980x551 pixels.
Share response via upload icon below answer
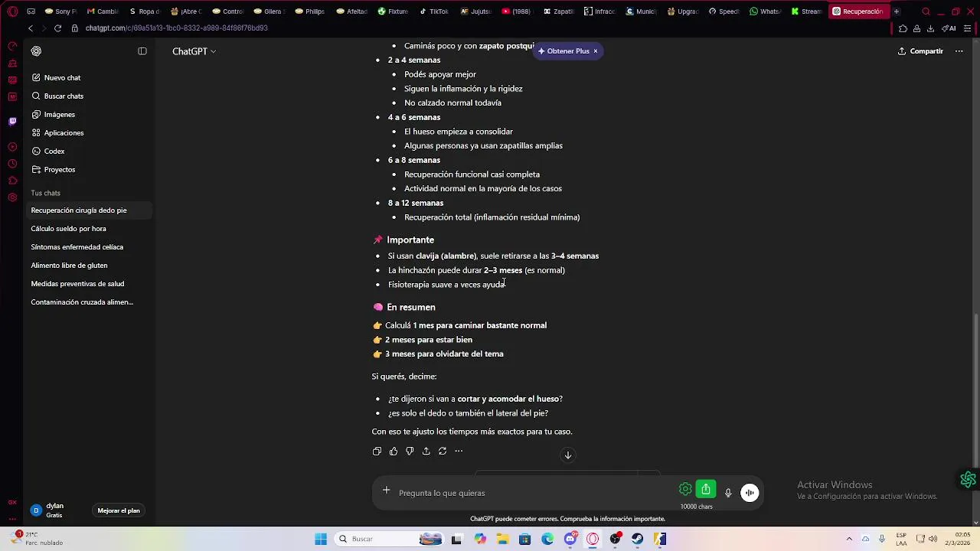(426, 452)
